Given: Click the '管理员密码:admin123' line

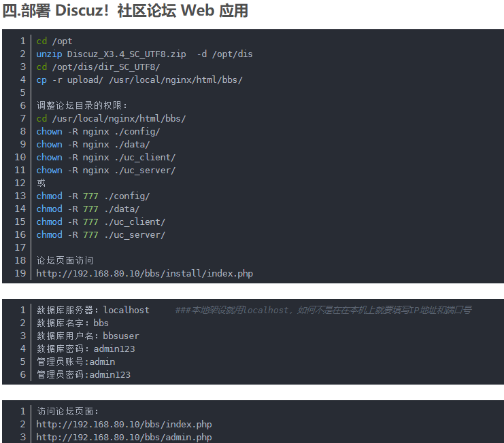Looking at the screenshot, I should [x=83, y=374].
